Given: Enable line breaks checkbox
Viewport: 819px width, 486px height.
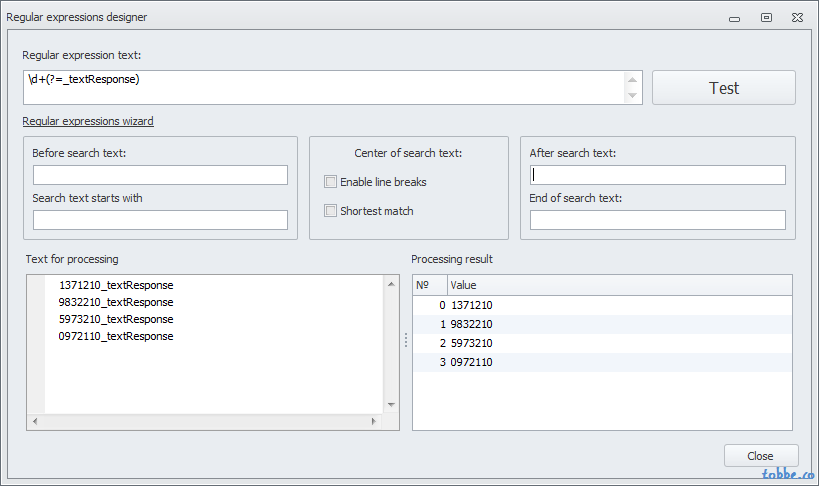Looking at the screenshot, I should [x=330, y=182].
